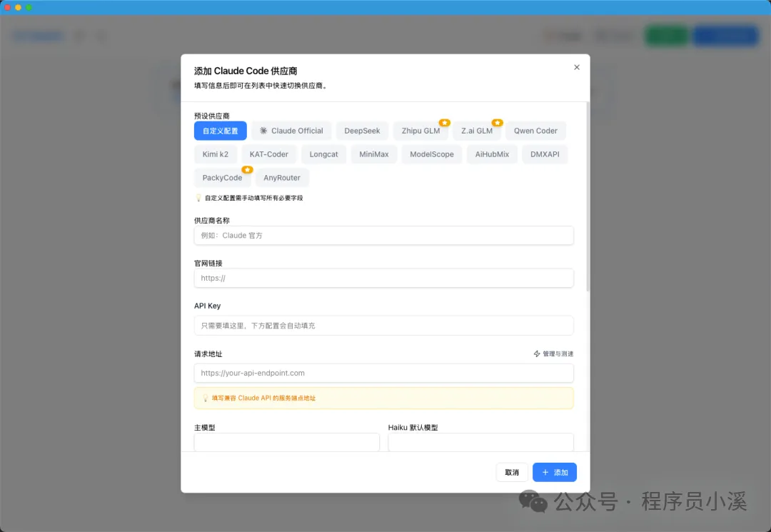
Task: Switch to the Claude Official preset
Action: [291, 131]
